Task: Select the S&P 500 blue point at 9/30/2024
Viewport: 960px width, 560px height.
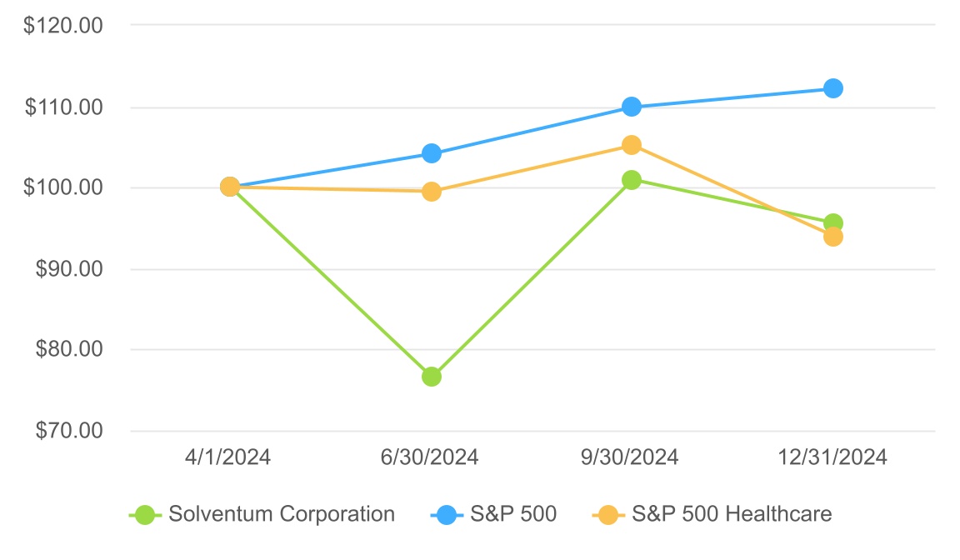Action: (x=632, y=107)
